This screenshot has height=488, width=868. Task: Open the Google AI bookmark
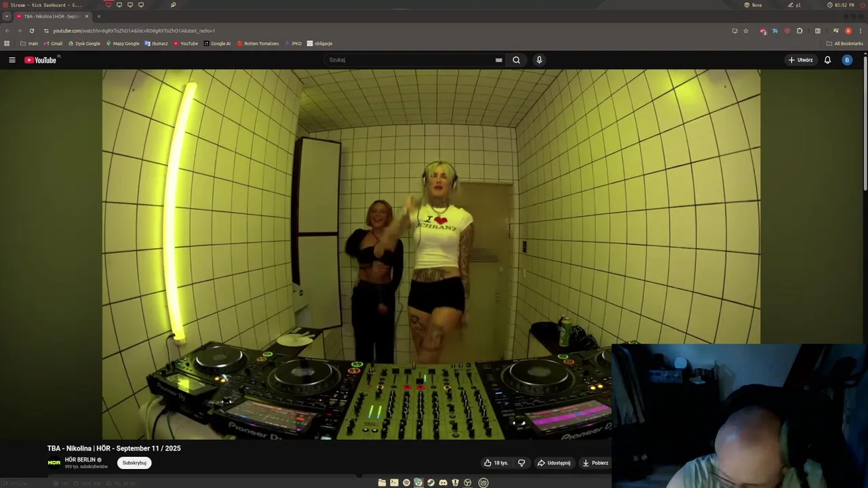217,43
